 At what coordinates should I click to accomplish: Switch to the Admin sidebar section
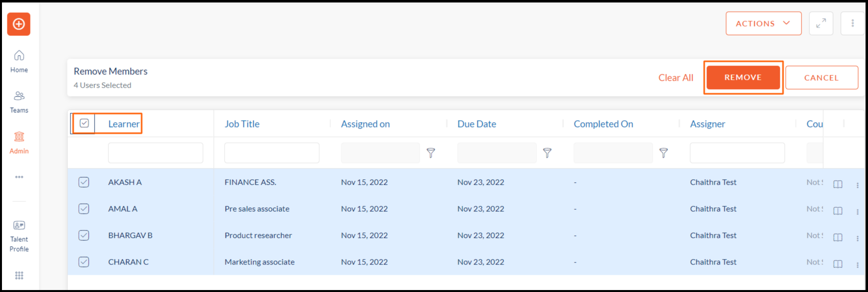point(19,143)
